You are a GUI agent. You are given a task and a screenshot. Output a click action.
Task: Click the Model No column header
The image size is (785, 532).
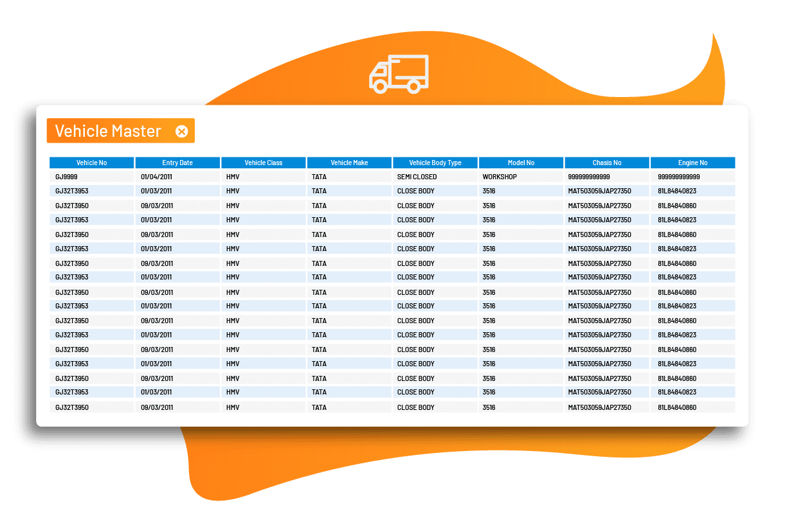[x=521, y=163]
